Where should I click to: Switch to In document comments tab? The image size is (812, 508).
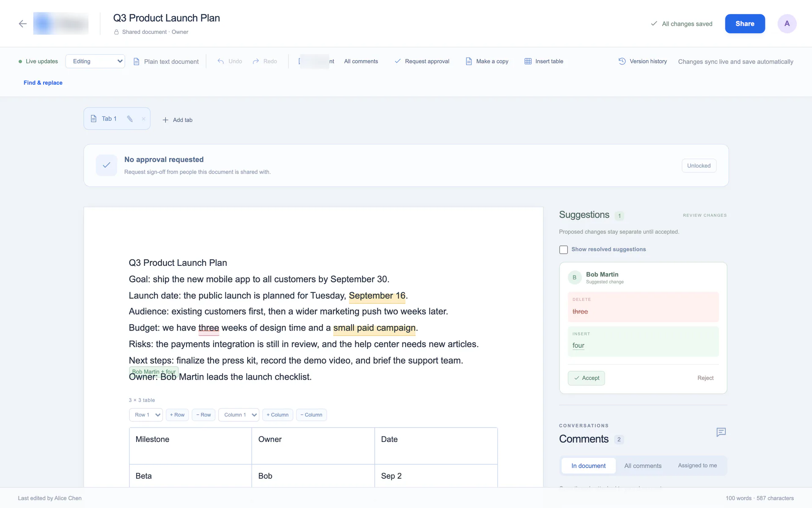coord(588,466)
